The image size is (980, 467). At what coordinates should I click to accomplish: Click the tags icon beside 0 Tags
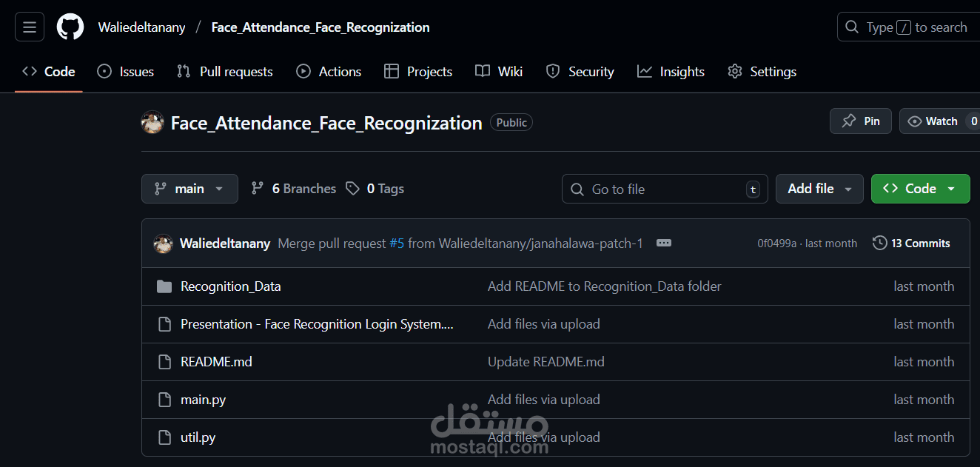(353, 188)
